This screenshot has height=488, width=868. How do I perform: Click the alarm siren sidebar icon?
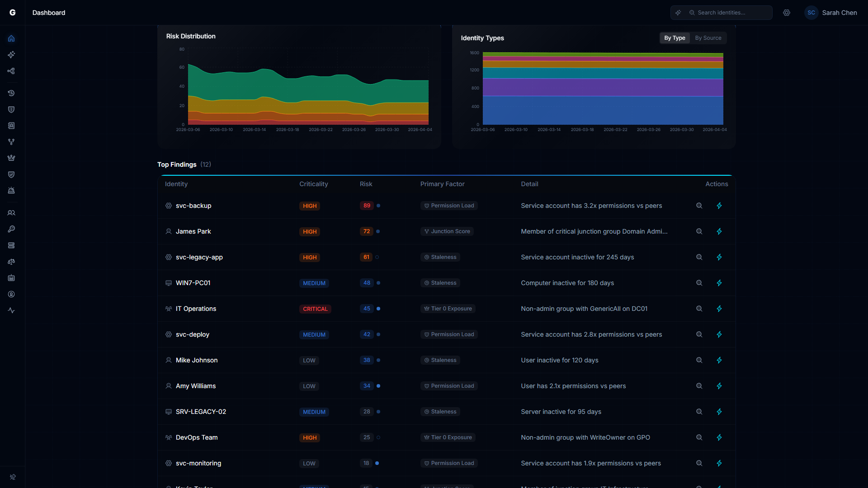coord(11,191)
